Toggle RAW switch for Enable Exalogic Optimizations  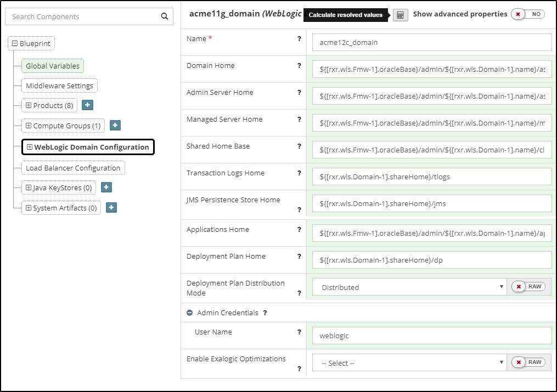pyautogui.click(x=528, y=362)
